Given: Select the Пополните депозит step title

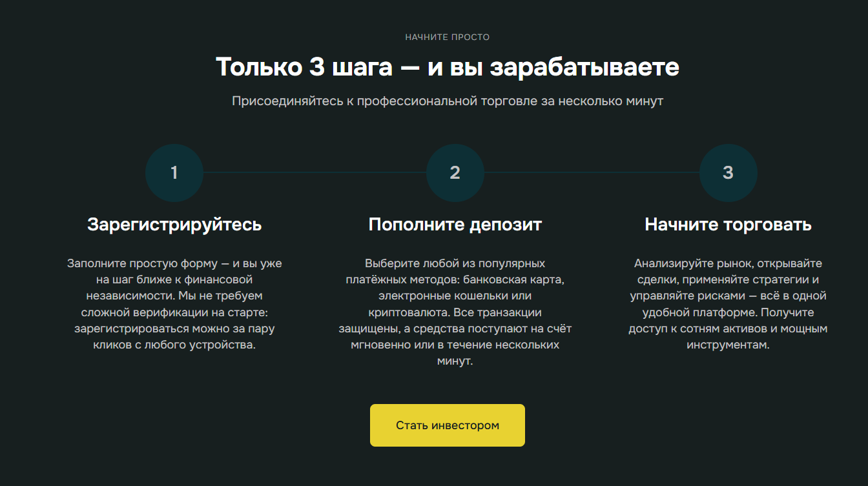Looking at the screenshot, I should point(455,225).
